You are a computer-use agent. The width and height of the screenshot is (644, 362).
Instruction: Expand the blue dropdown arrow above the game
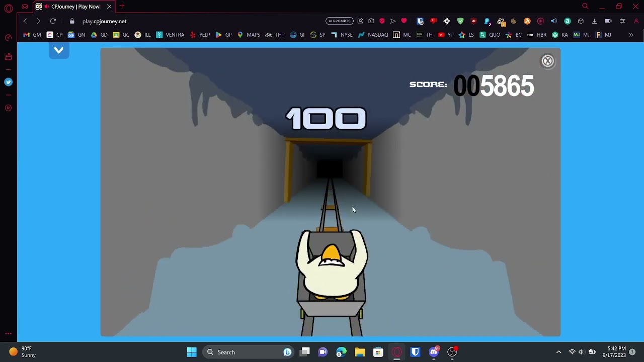pos(59,50)
